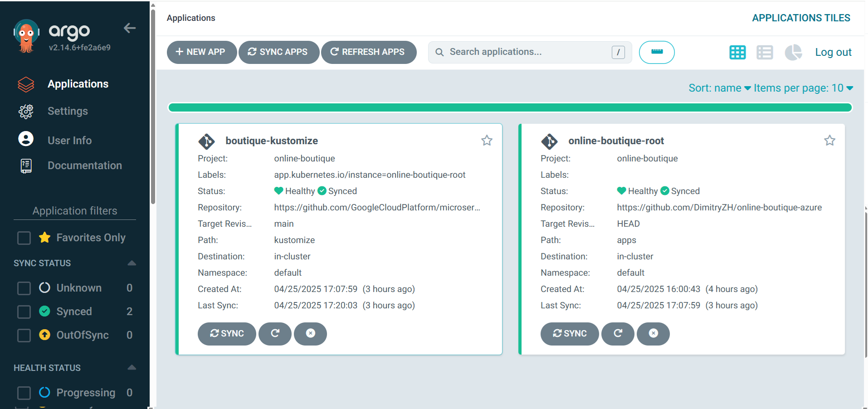Click the Settings gears icon
The width and height of the screenshot is (868, 409).
point(26,112)
